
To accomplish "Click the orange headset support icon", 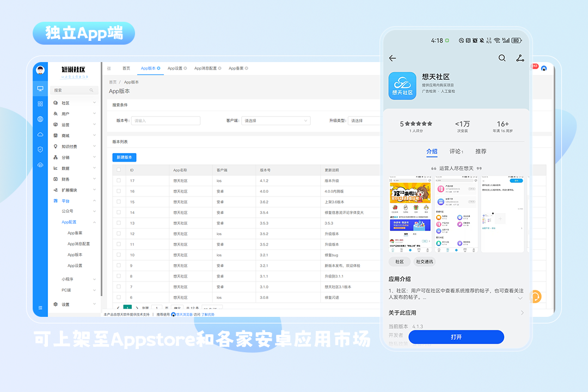I will click(536, 297).
